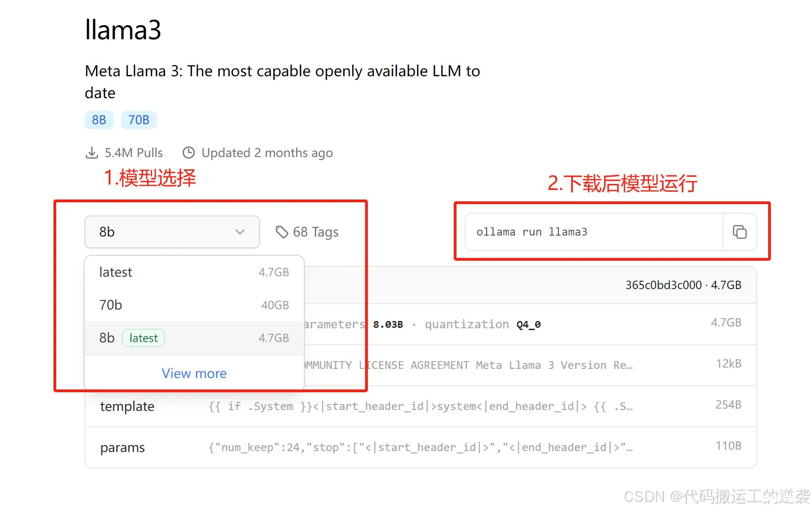This screenshot has width=812, height=510.
Task: Click the Updated 2 months ago text
Action: point(267,152)
